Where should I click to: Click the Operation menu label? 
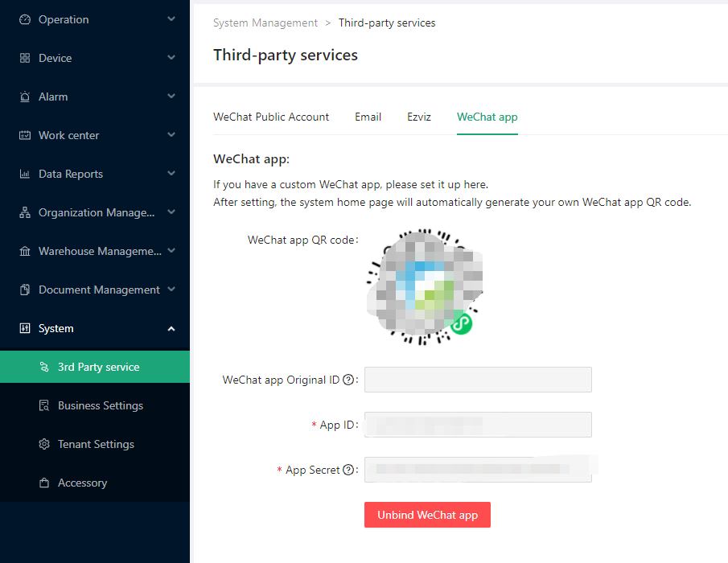64,19
